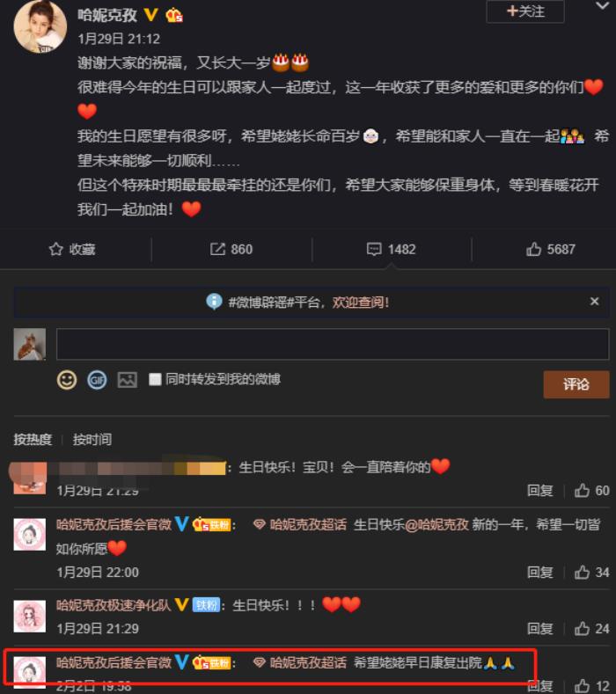Click the emoji smiley icon below comment box
The image size is (616, 694).
click(67, 380)
